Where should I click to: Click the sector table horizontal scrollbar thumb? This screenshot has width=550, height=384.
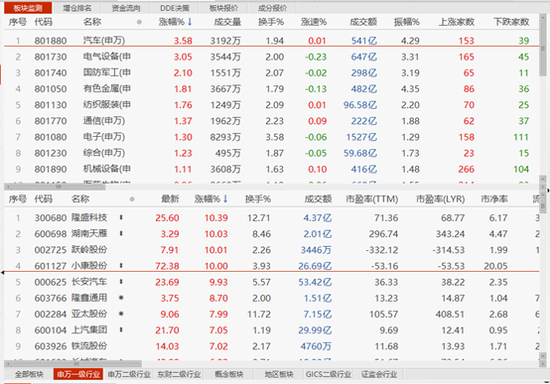pos(58,187)
